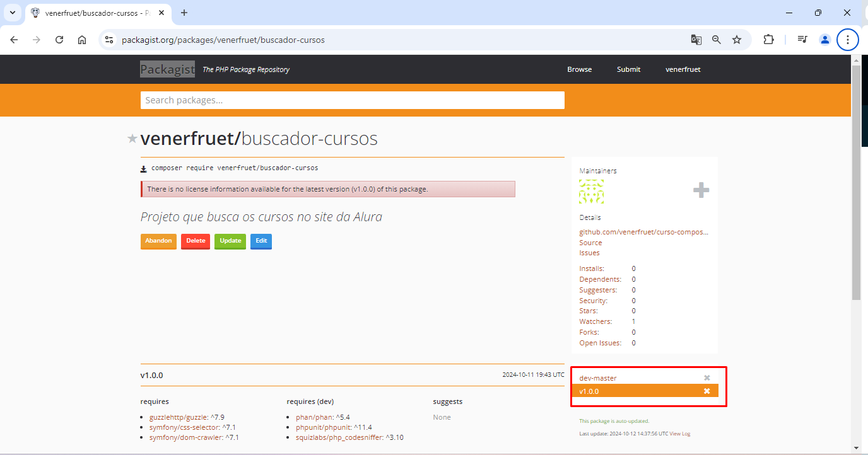This screenshot has width=868, height=455.
Task: Close the buscador-cursos browser tab
Action: (162, 13)
